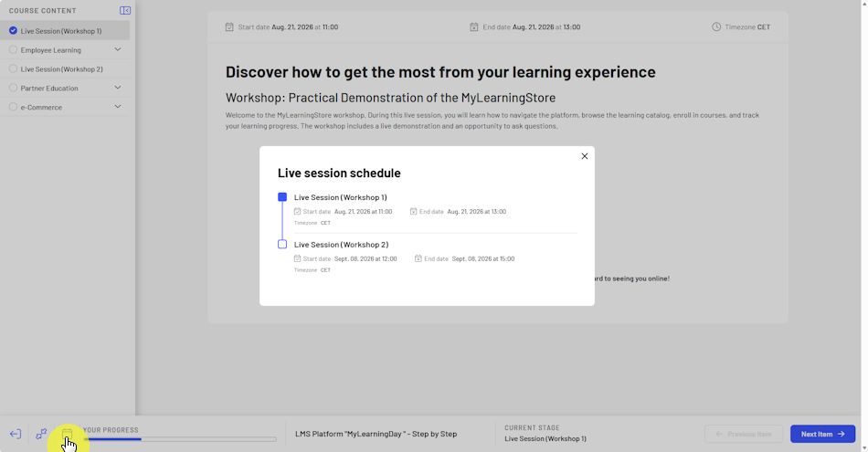Click Current Stage value Live Session (Workshop 1)
This screenshot has width=868, height=452.
[545, 438]
